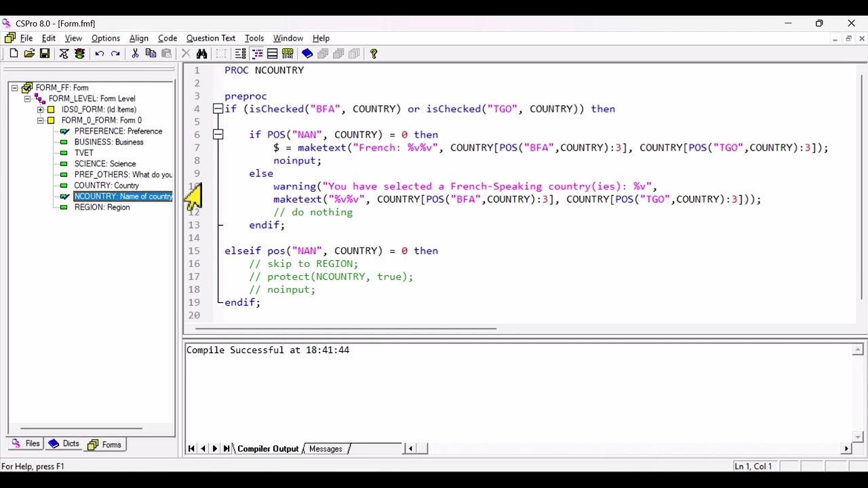The height and width of the screenshot is (488, 868).
Task: Expand the IDS0_FORM (Id Items) node
Action: [40, 110]
